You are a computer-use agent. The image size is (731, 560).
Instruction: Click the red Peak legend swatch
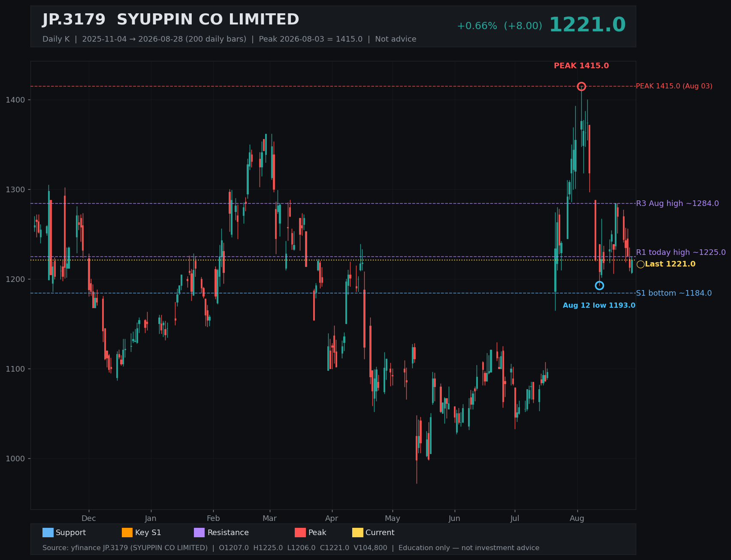click(300, 533)
